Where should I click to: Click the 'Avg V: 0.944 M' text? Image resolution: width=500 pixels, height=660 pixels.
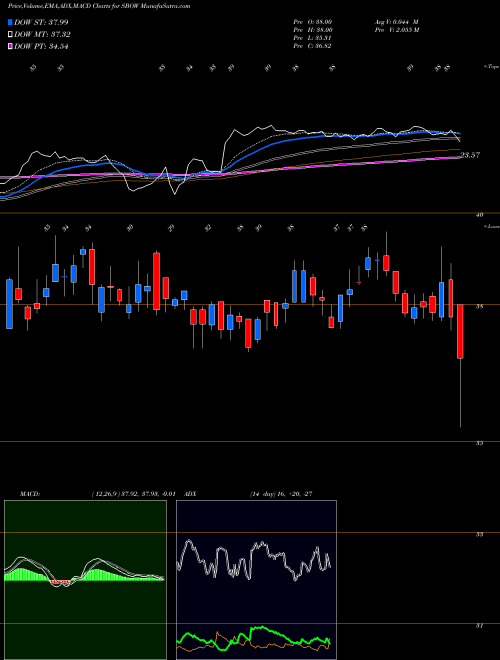[x=396, y=21]
